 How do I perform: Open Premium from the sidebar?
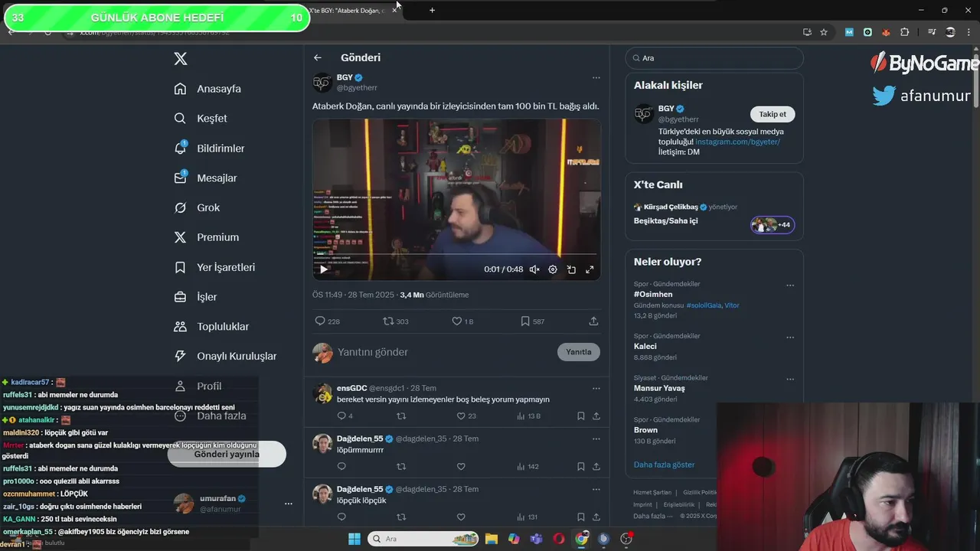tap(207, 237)
